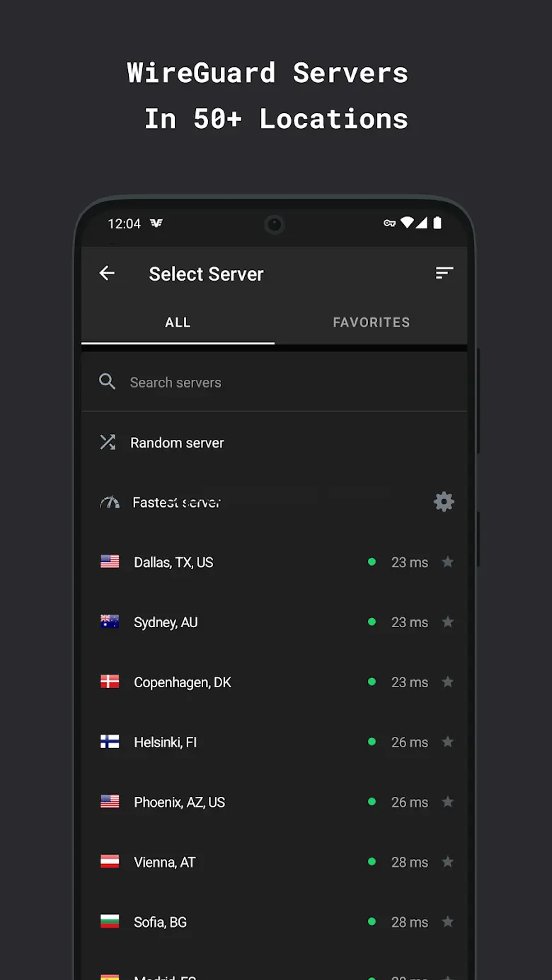Viewport: 552px width, 980px height.
Task: Tap the VPN key status icon
Action: click(389, 223)
